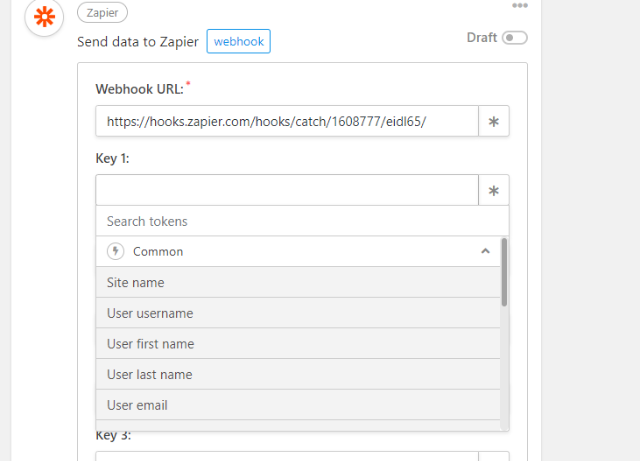
Task: Click the Common group label
Action: (x=158, y=252)
